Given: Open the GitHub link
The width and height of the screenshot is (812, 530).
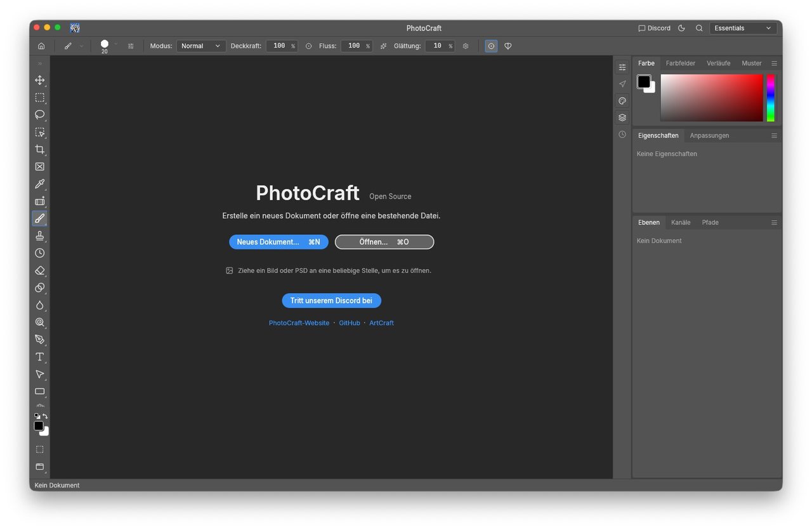Looking at the screenshot, I should pyautogui.click(x=350, y=323).
